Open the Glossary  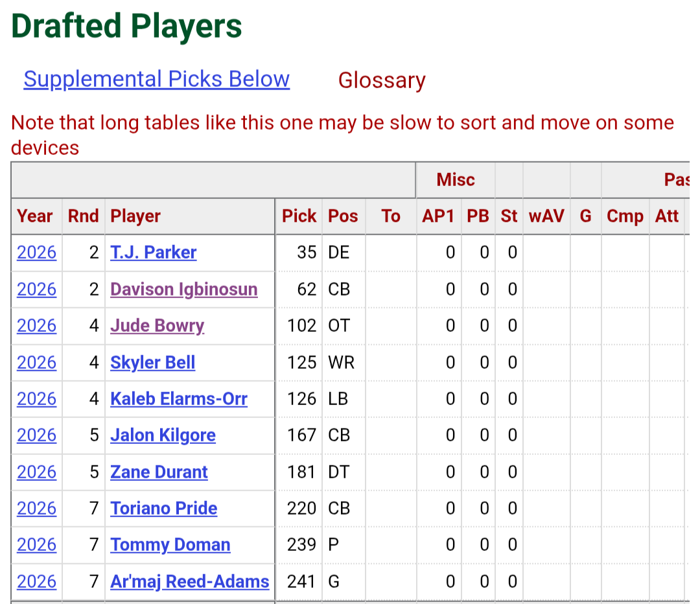382,80
